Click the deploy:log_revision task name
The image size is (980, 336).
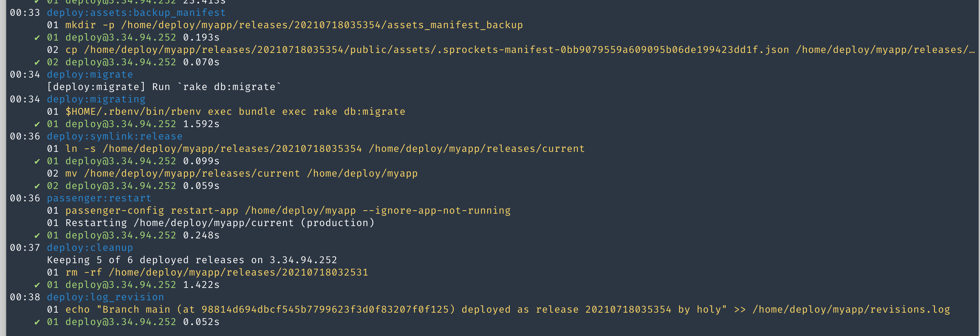pyautogui.click(x=105, y=297)
